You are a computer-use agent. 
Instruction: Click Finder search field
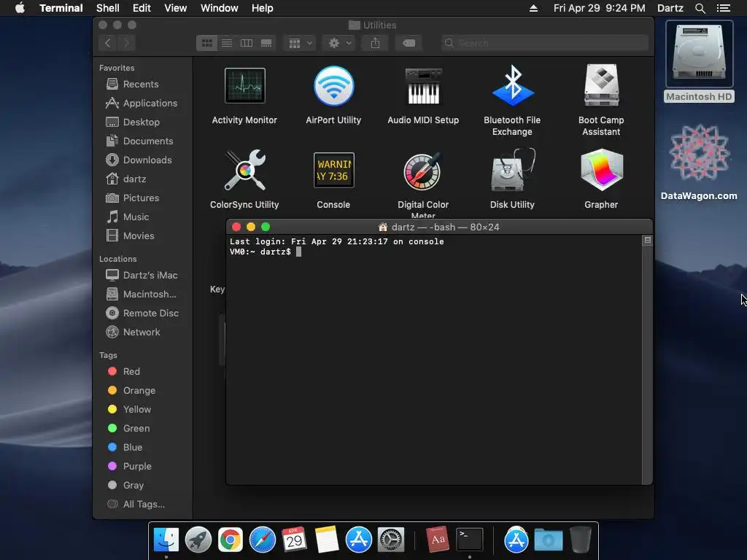coord(544,43)
